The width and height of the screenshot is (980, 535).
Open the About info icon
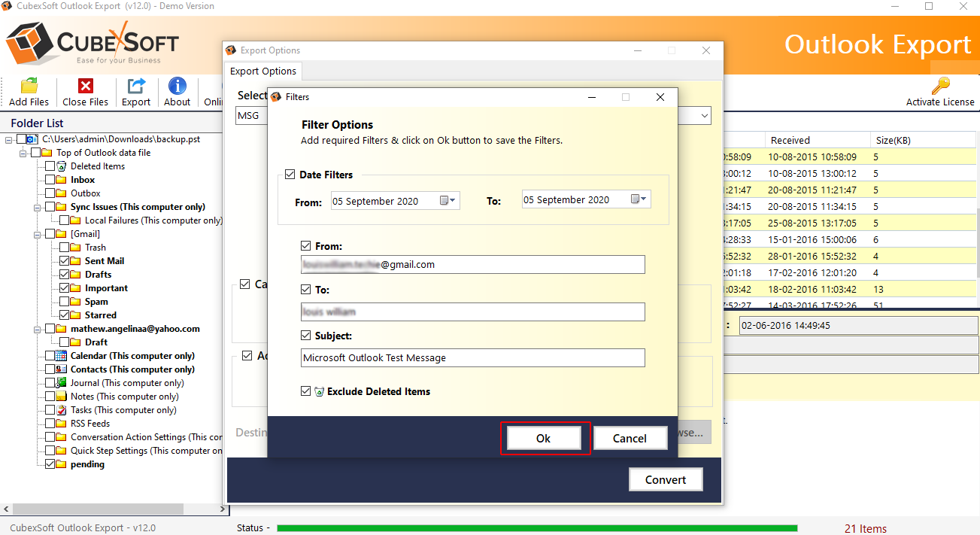pos(177,85)
